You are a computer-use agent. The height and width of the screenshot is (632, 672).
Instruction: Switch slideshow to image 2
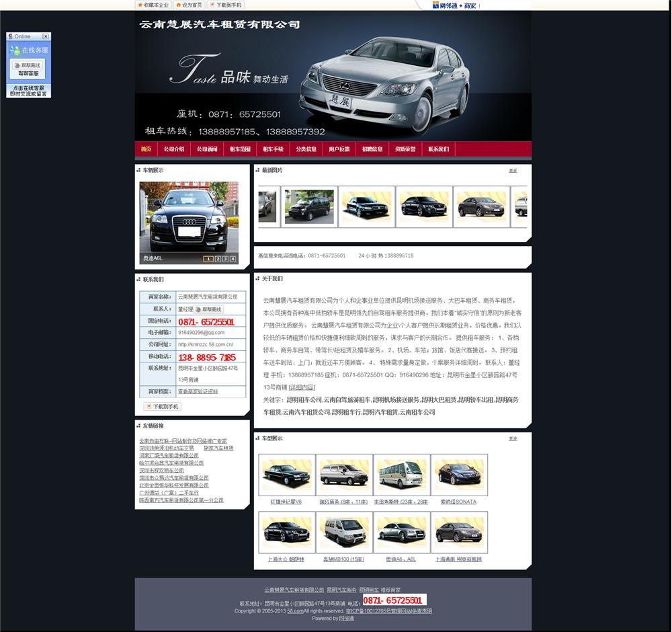[x=217, y=259]
